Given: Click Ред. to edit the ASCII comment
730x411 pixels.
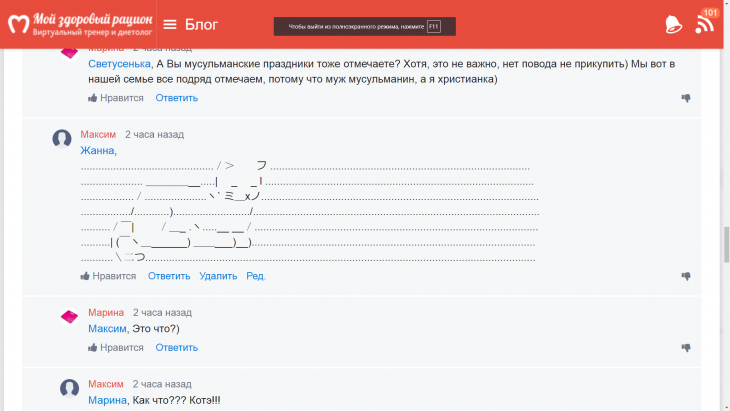Looking at the screenshot, I should tap(256, 276).
